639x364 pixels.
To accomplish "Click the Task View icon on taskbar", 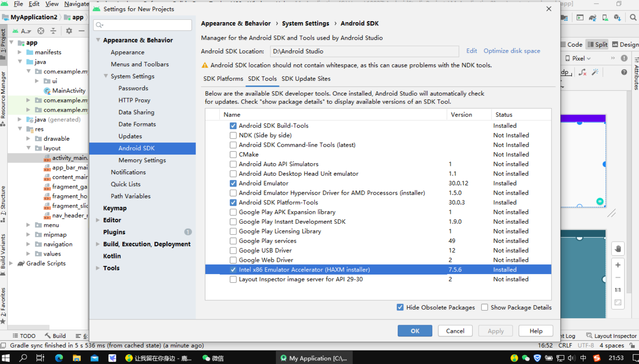I will pyautogui.click(x=40, y=358).
